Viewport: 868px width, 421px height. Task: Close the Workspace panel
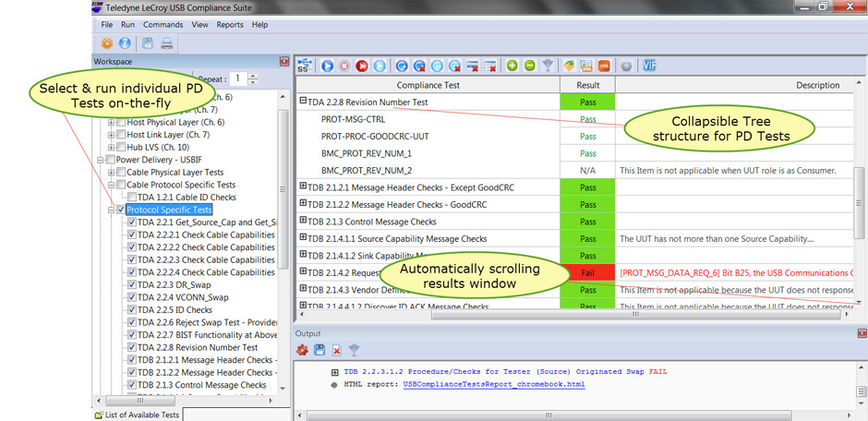coord(284,62)
